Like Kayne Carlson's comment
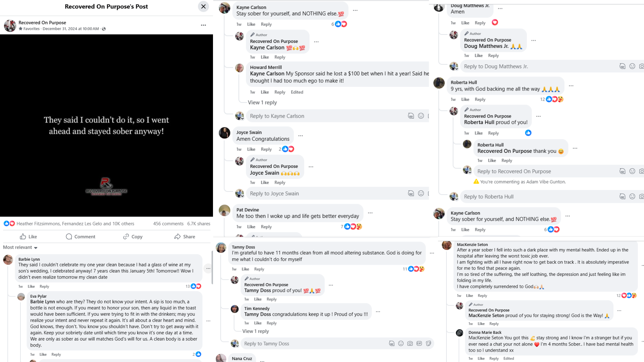Viewport: 644px width, 362px height. point(251,24)
